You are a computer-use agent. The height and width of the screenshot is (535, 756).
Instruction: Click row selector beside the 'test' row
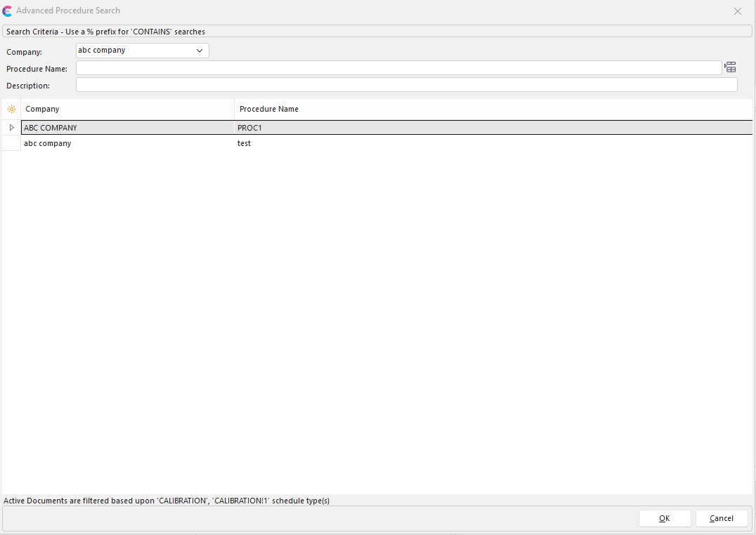click(11, 143)
